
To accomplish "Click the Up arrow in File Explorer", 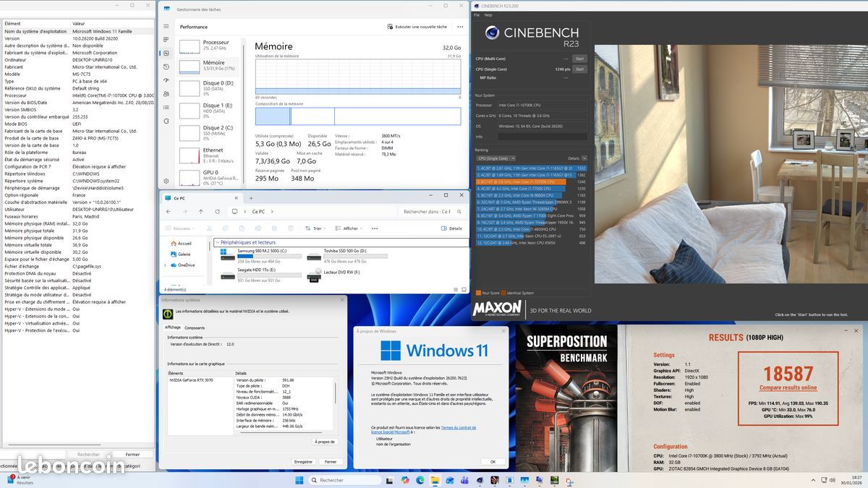I will pyautogui.click(x=200, y=212).
